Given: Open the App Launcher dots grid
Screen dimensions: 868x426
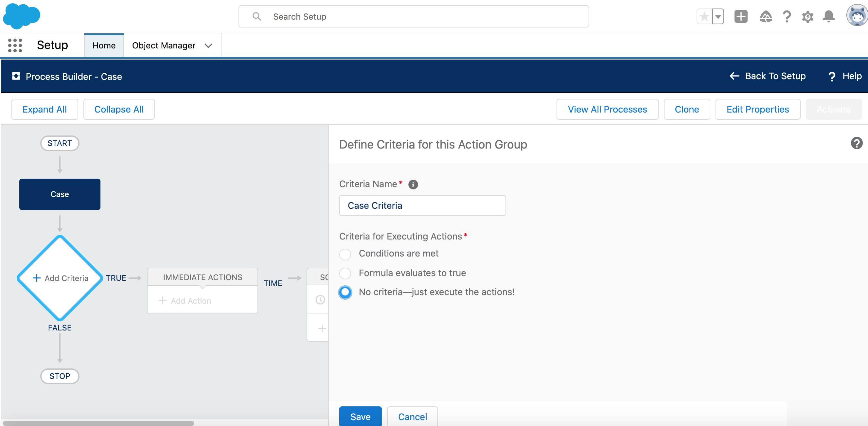Looking at the screenshot, I should coord(15,45).
